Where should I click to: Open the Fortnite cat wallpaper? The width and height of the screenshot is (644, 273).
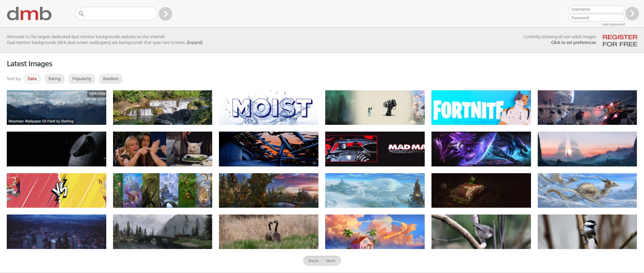(481, 108)
